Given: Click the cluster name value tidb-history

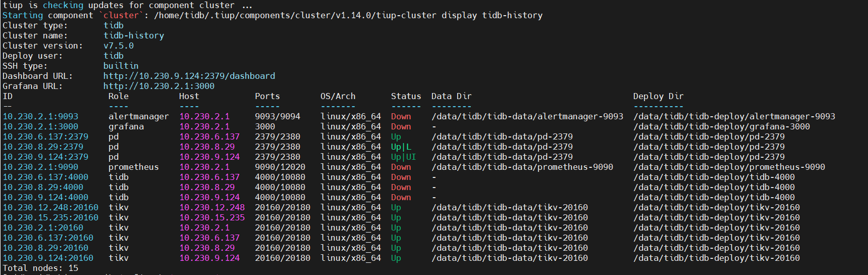Looking at the screenshot, I should pyautogui.click(x=134, y=35).
